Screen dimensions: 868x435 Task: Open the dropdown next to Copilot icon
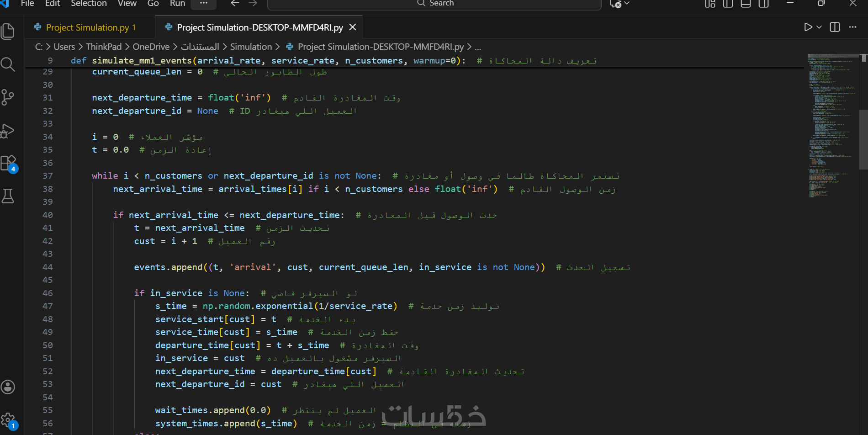627,3
